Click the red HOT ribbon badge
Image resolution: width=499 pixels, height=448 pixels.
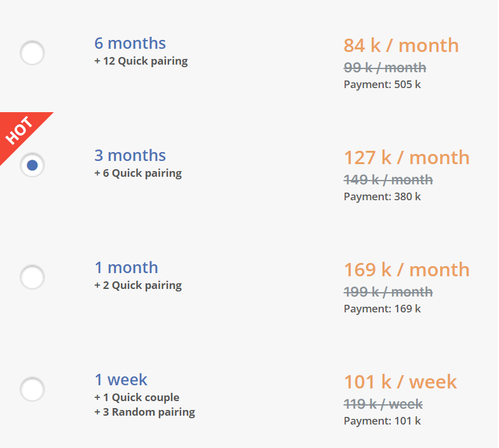pyautogui.click(x=18, y=131)
